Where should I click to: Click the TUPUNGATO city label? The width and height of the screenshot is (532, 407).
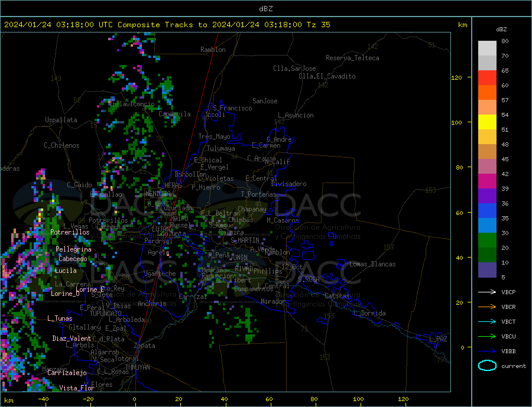[x=105, y=314]
